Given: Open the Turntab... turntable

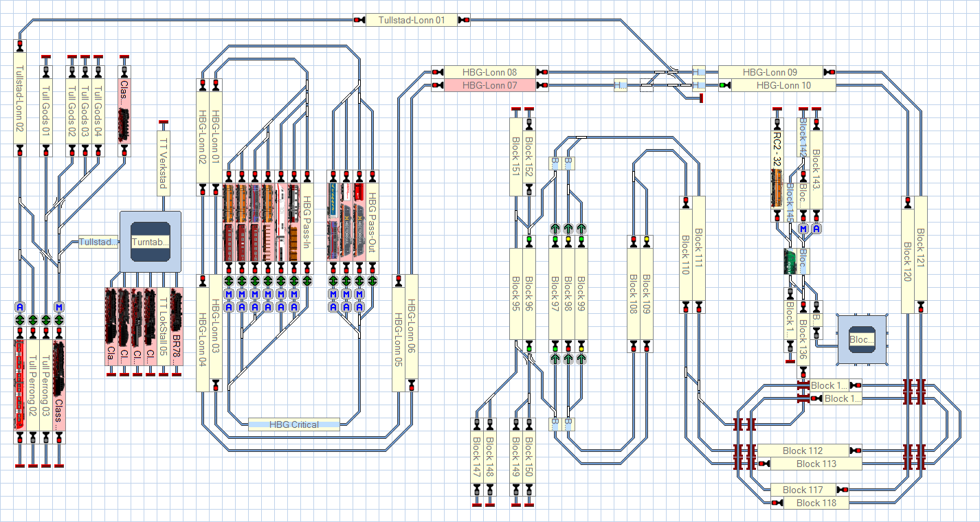Looking at the screenshot, I should coord(150,241).
